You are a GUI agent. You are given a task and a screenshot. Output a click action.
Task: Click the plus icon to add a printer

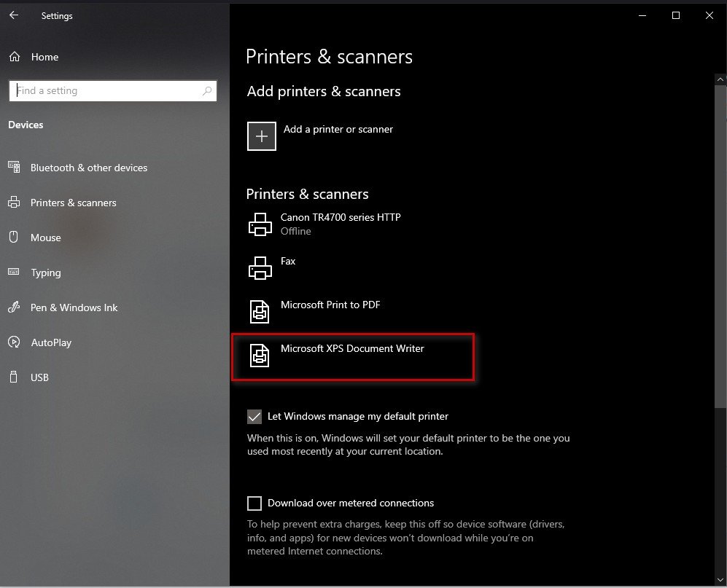pos(262,136)
